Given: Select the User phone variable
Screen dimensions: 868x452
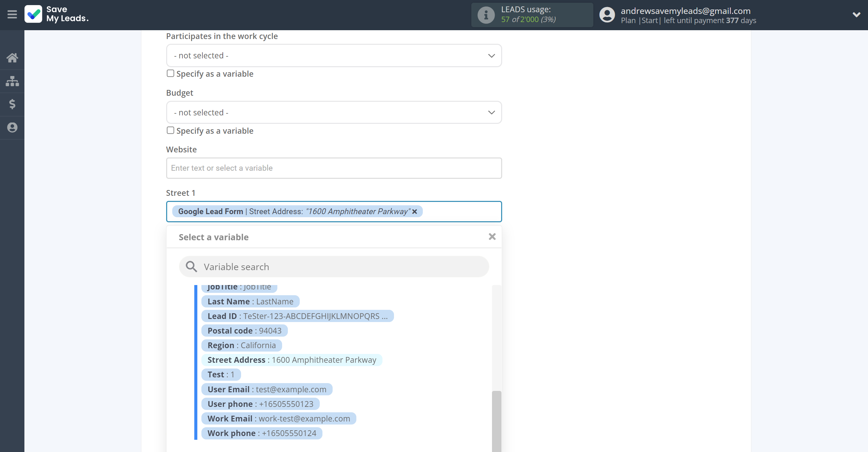Looking at the screenshot, I should pyautogui.click(x=260, y=404).
